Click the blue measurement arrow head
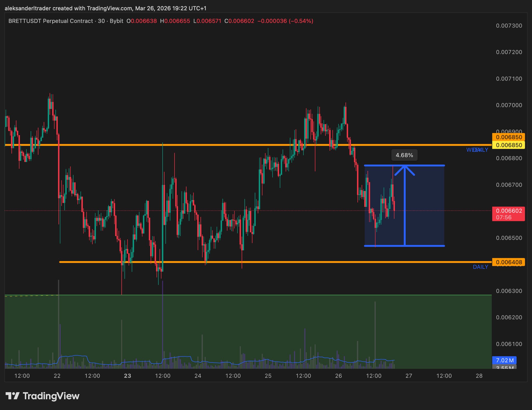This screenshot has height=410, width=532. (405, 169)
